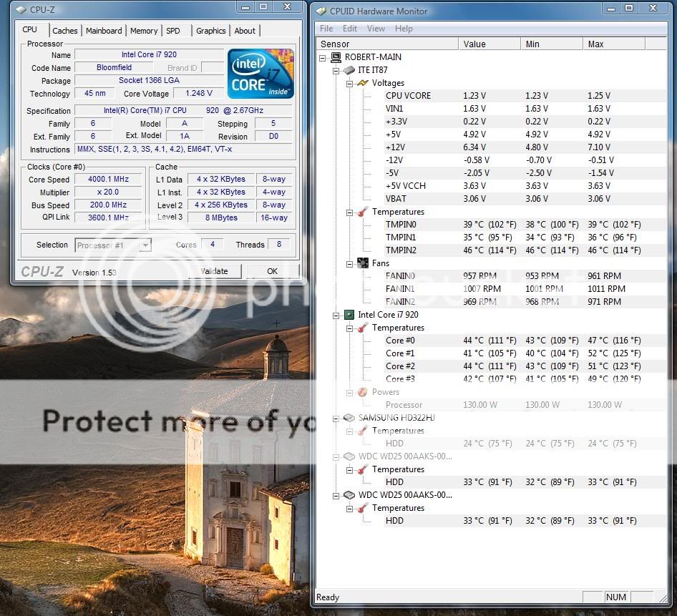
Task: Click the Level 3 8 MBytes field
Action: pos(221,218)
